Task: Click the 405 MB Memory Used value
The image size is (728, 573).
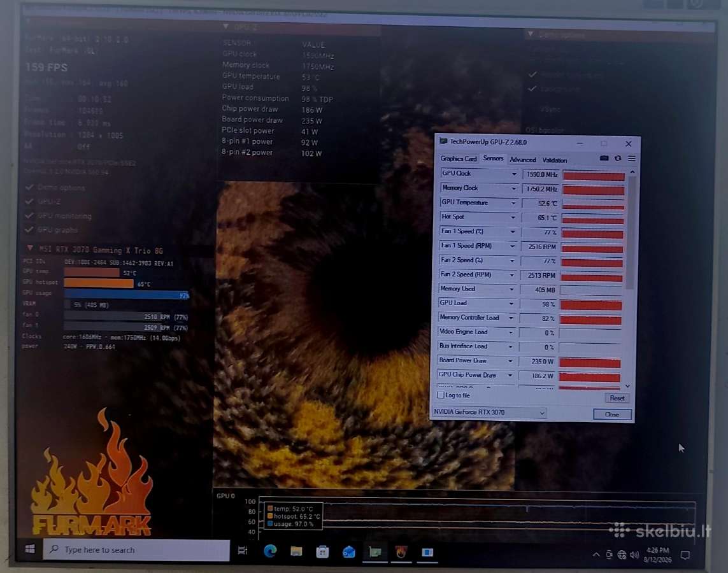Action: [x=538, y=290]
